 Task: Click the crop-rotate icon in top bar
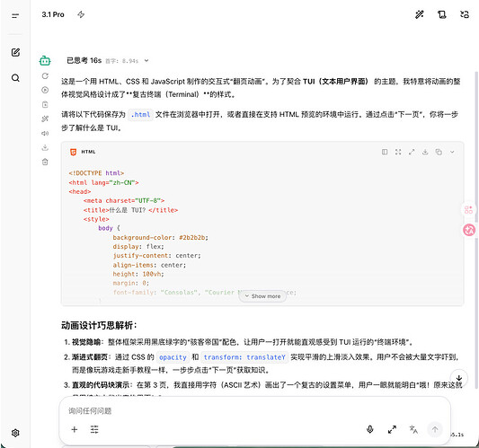442,14
